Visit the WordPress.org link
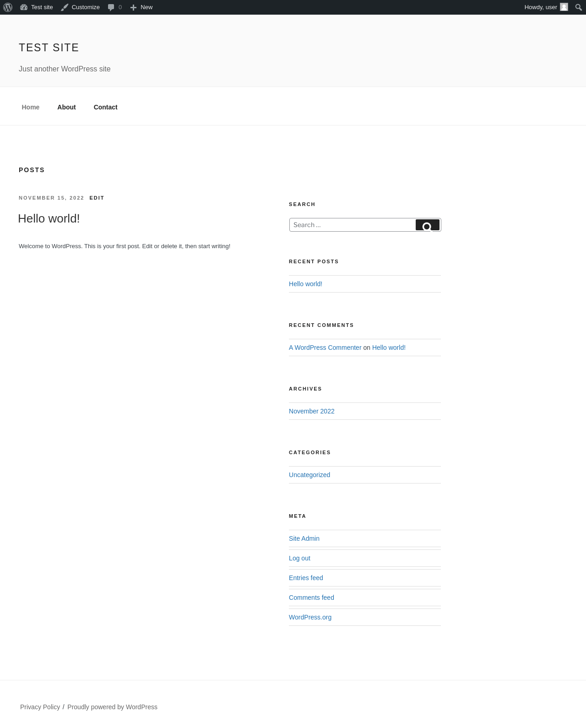The height and width of the screenshot is (728, 586). click(x=310, y=617)
